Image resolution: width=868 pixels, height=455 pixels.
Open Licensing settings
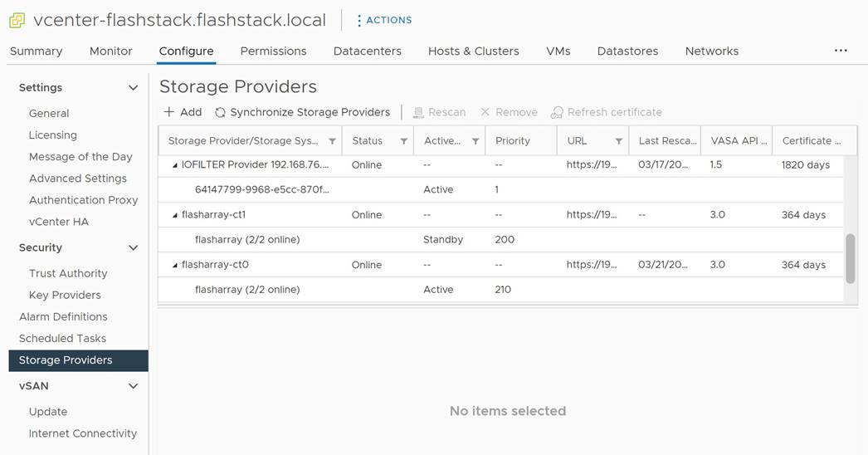[x=52, y=135]
